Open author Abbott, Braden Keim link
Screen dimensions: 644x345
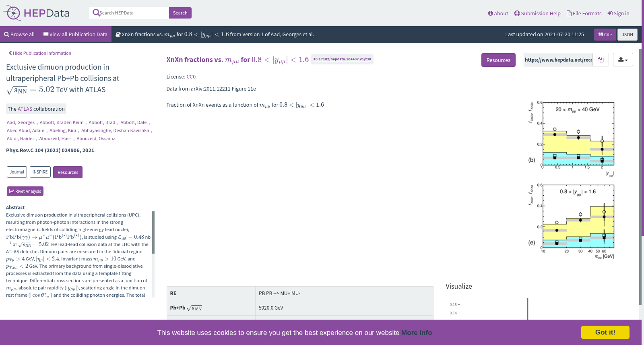[62, 122]
